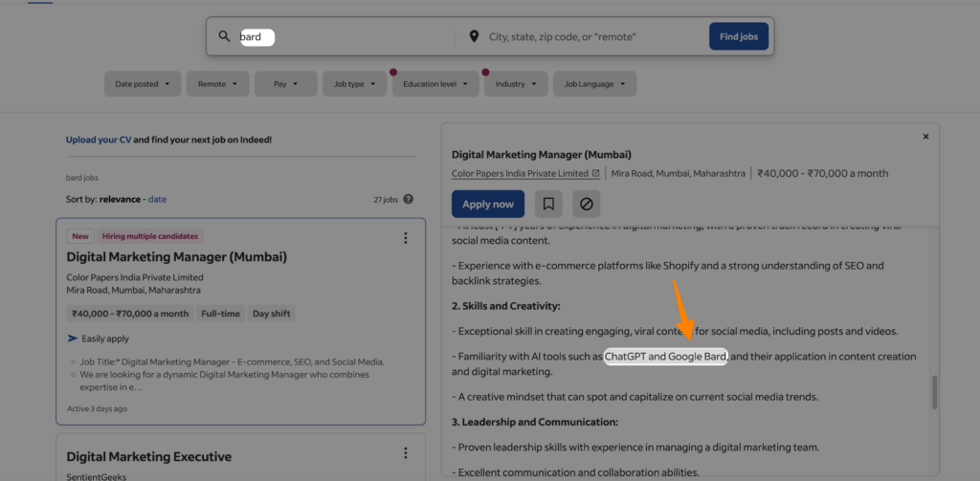
Task: Click the not interested circle icon
Action: [x=586, y=204]
